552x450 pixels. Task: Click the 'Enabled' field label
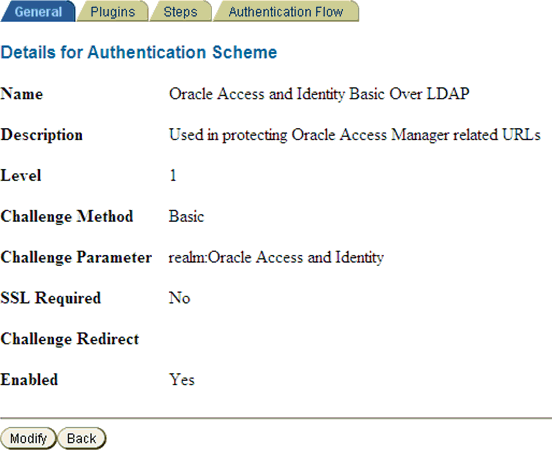point(29,380)
